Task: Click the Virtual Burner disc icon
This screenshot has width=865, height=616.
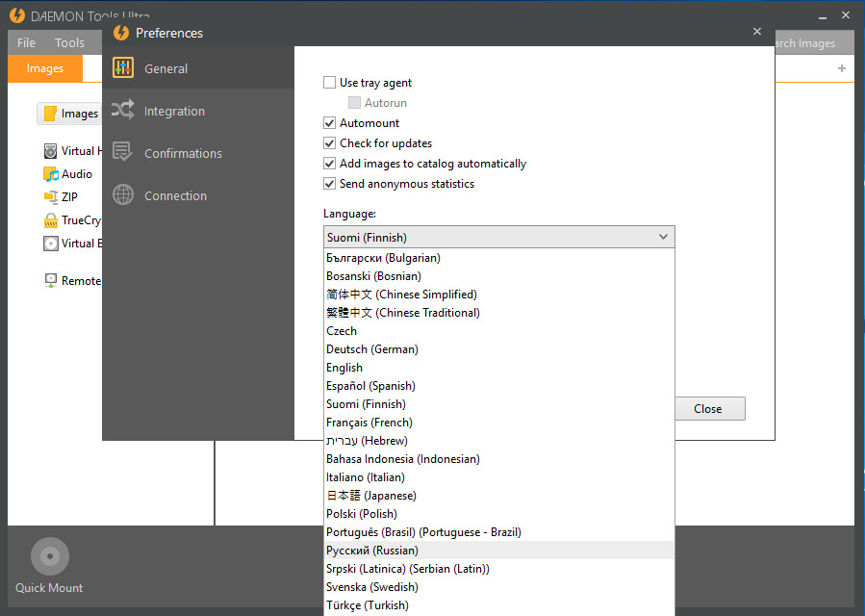Action: click(x=50, y=244)
